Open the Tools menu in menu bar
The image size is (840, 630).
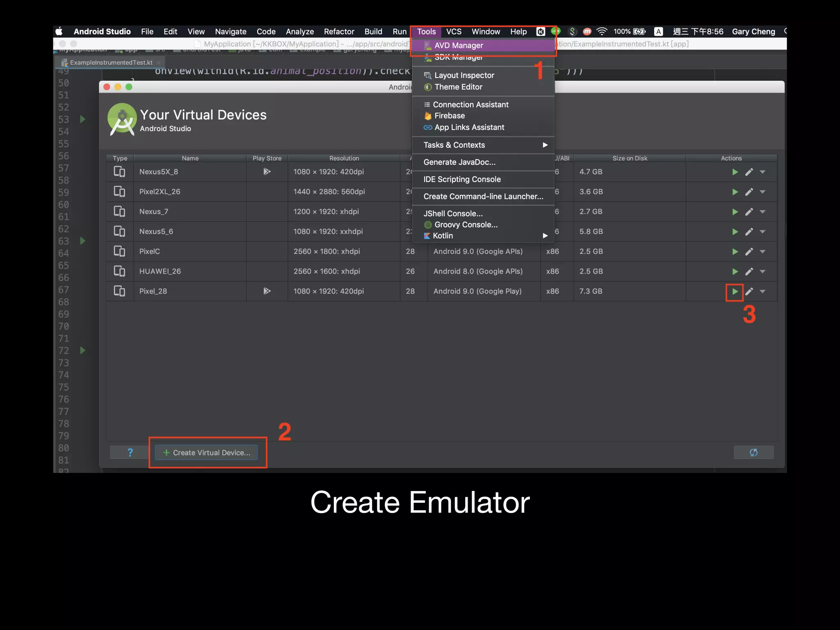pos(426,32)
